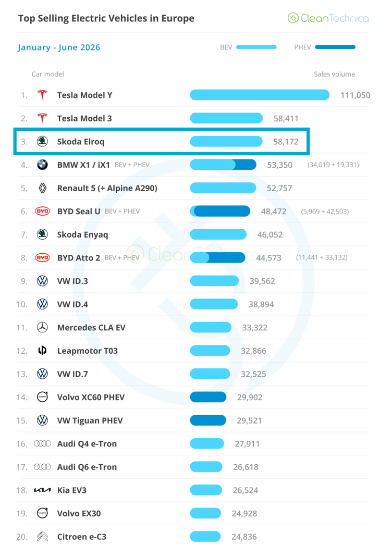Click the Citroen chevron logo
The width and height of the screenshot is (392, 558).
pos(42,536)
